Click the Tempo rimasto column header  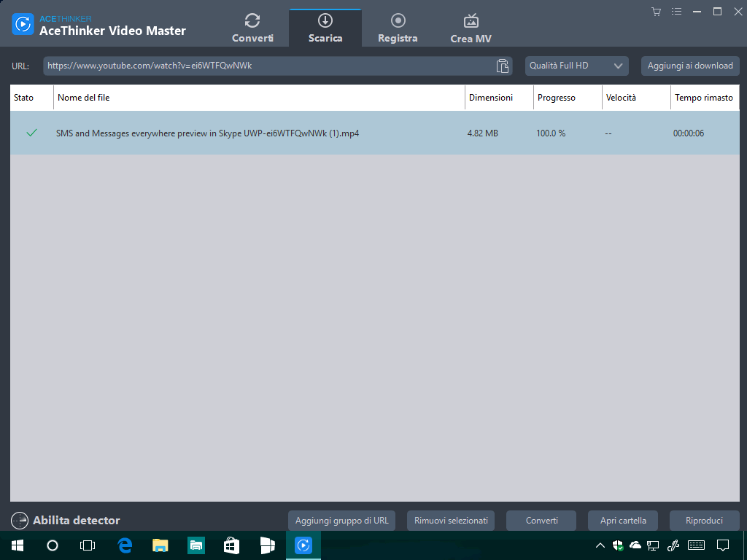click(x=705, y=98)
